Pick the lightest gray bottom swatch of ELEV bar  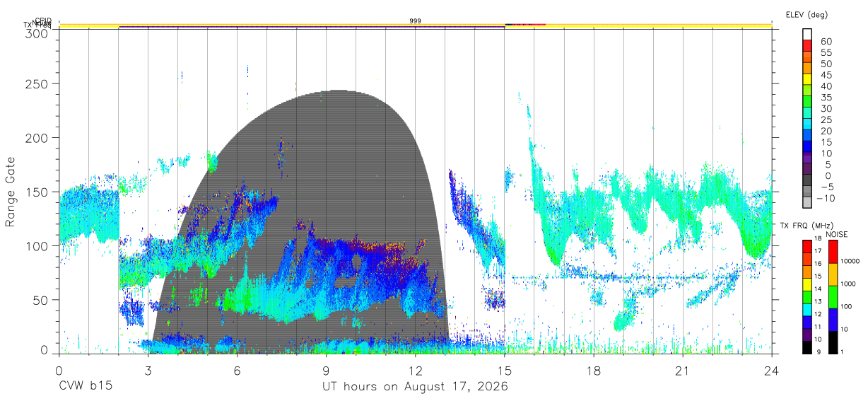807,203
